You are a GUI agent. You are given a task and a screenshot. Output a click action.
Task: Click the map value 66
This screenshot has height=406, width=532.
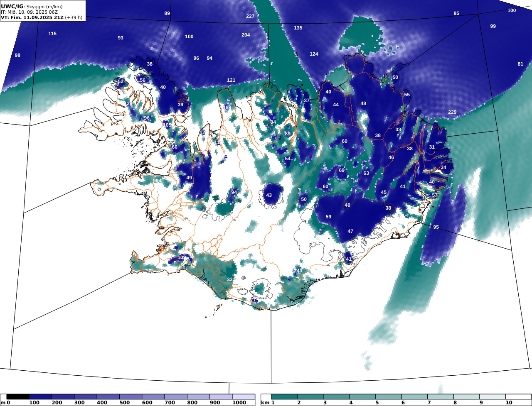click(175, 147)
